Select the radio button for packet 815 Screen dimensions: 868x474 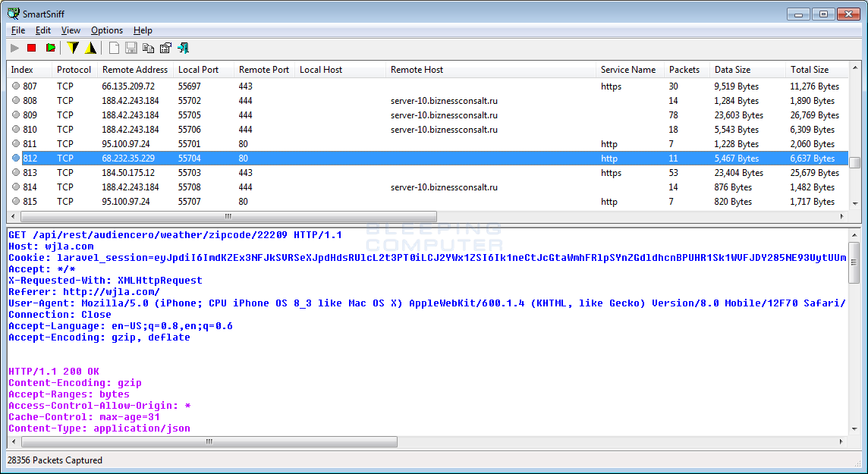pyautogui.click(x=14, y=202)
